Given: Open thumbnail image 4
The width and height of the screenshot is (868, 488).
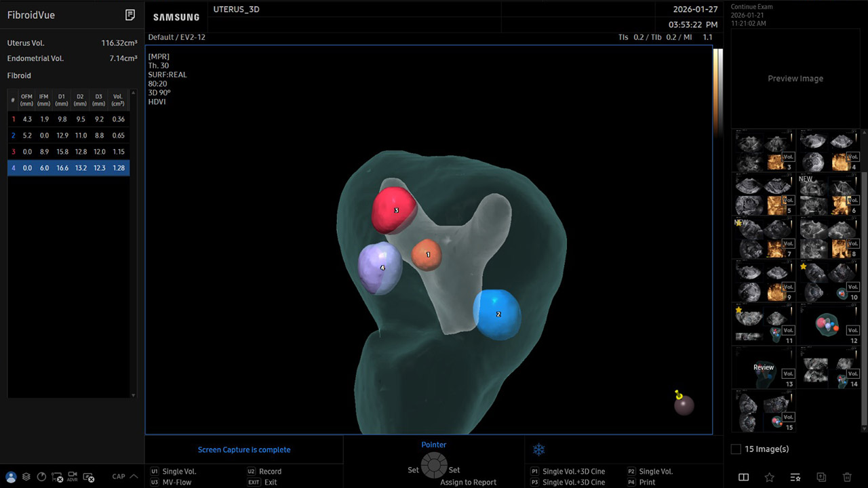Looking at the screenshot, I should pyautogui.click(x=829, y=150).
